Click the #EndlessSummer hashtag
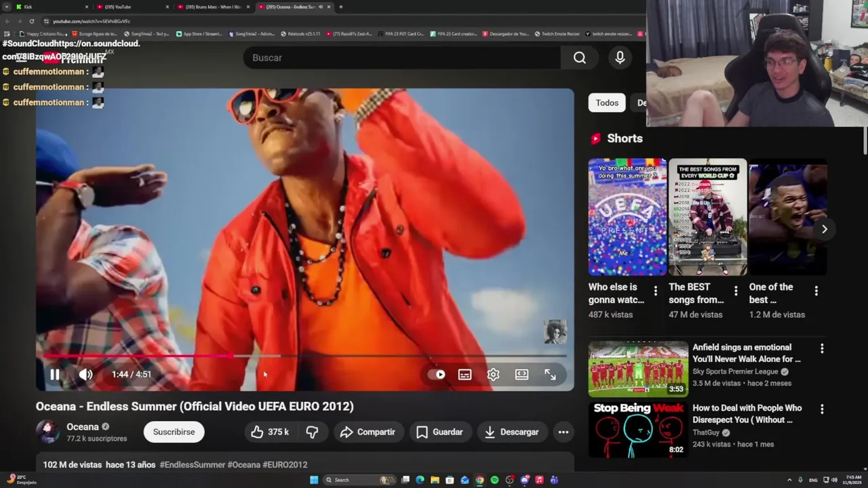This screenshot has height=488, width=868. (192, 464)
